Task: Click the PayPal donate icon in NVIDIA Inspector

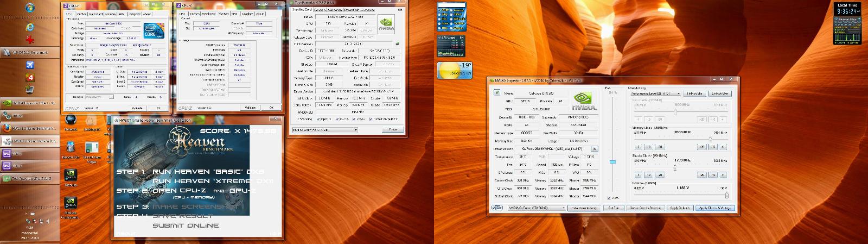Action: coord(496,207)
